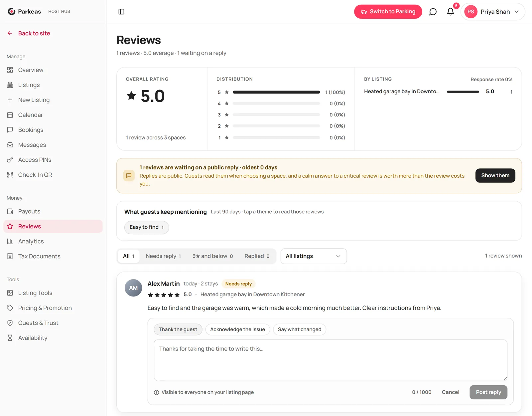Click the 5-star distribution bar
This screenshot has height=416, width=532.
coord(276,92)
